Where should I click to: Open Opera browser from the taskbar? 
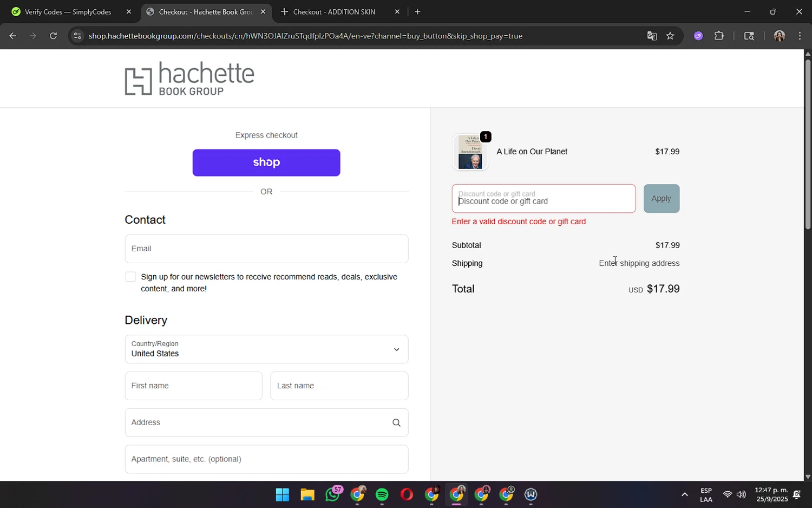407,494
